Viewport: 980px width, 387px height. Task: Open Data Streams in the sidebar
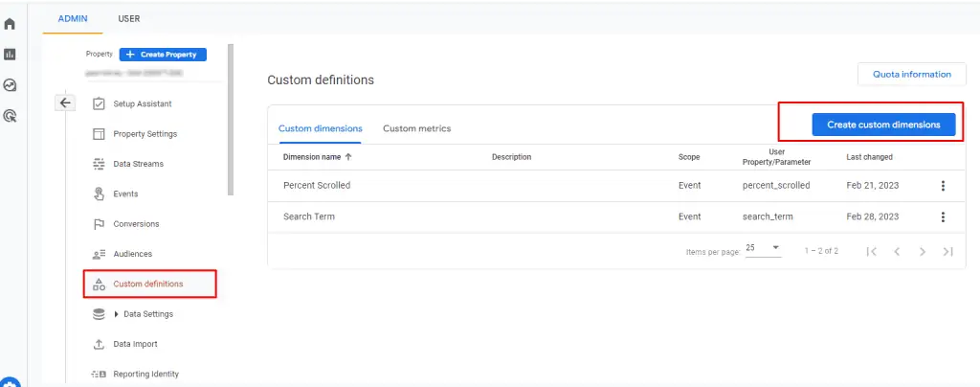point(138,164)
